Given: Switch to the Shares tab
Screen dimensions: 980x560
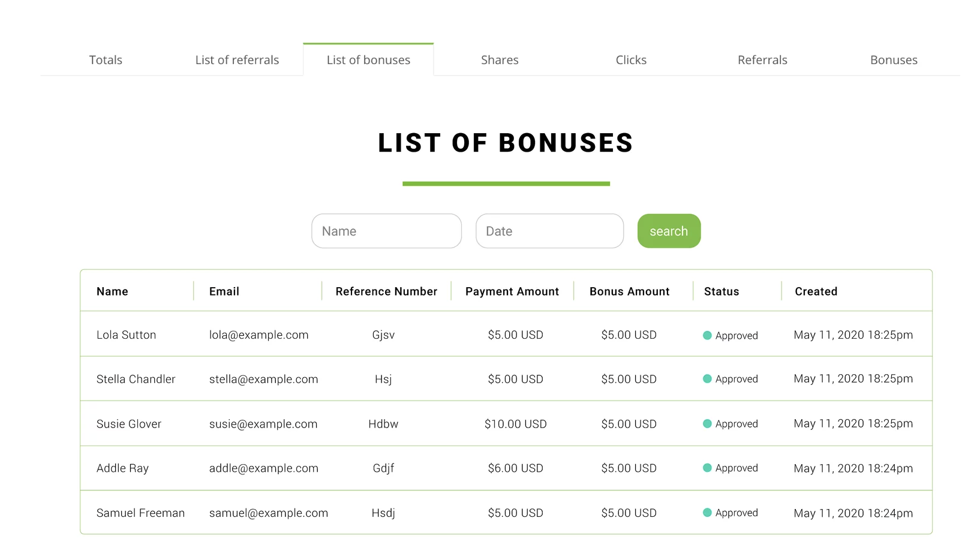Looking at the screenshot, I should click(x=500, y=59).
